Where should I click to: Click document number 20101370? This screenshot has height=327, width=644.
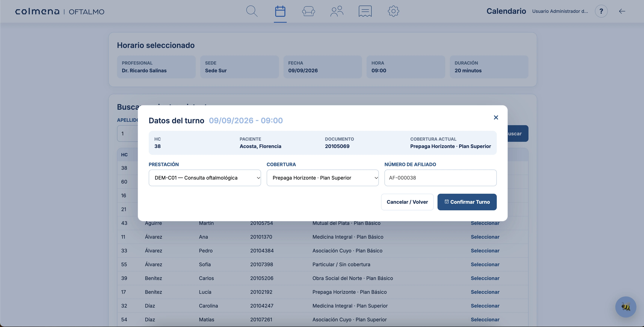261,237
